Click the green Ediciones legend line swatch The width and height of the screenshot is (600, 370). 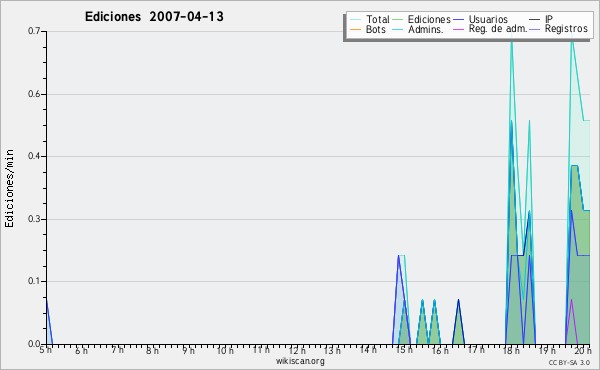pos(398,20)
